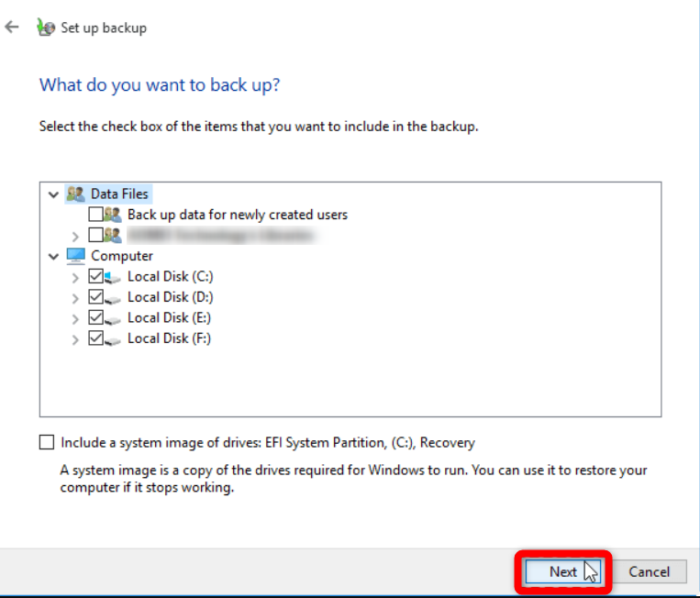The image size is (700, 598).
Task: Click the Local Disk (F:) drive icon
Action: [113, 339]
